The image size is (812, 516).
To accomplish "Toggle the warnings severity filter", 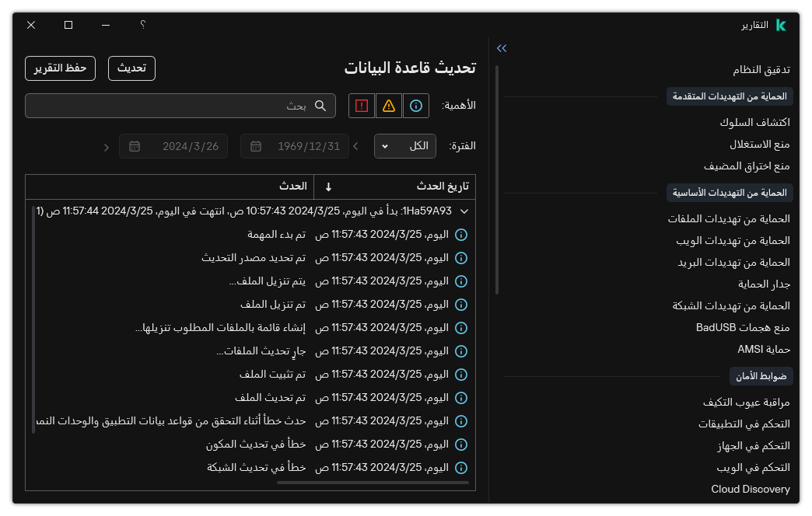I will (x=388, y=106).
